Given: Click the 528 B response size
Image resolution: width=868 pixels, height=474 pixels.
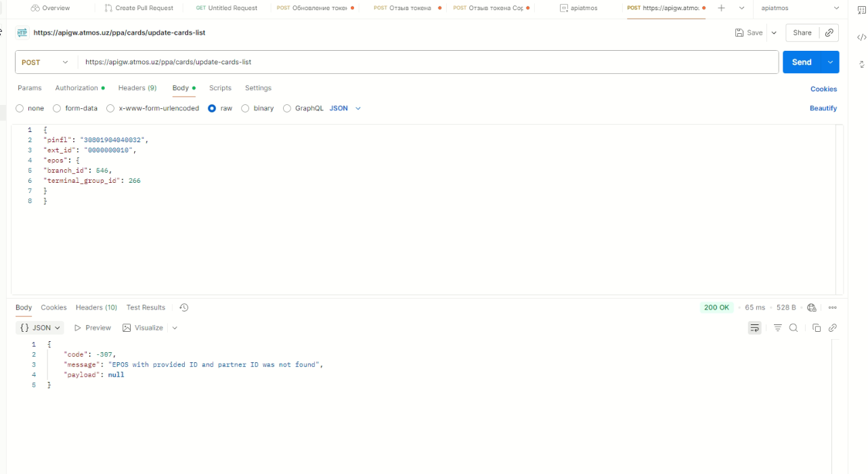Looking at the screenshot, I should (786, 307).
